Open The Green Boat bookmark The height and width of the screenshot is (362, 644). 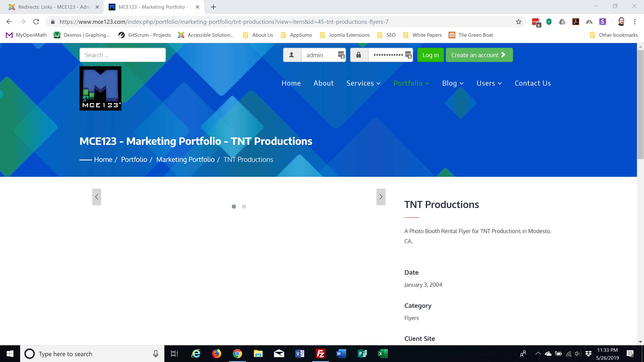[x=471, y=35]
